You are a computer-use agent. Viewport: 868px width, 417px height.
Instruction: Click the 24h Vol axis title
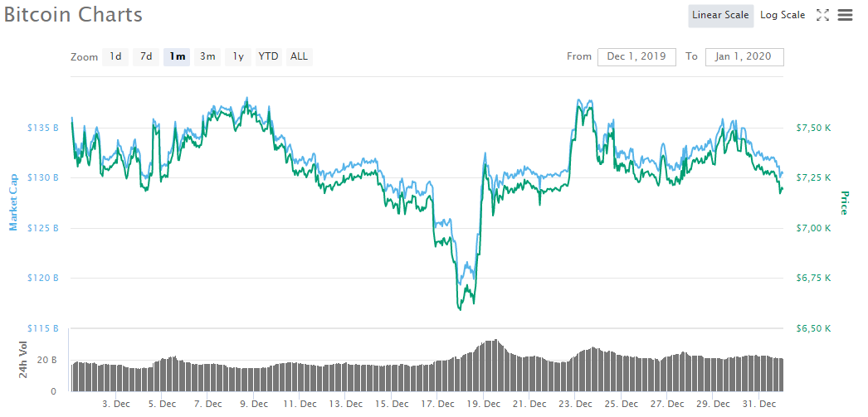[23, 360]
